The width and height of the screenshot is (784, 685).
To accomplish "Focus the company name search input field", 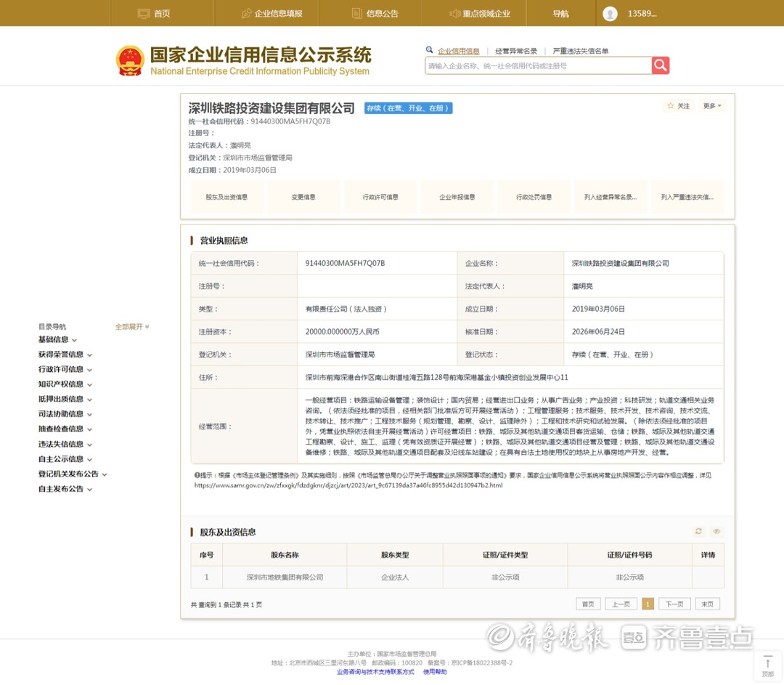I will (539, 65).
